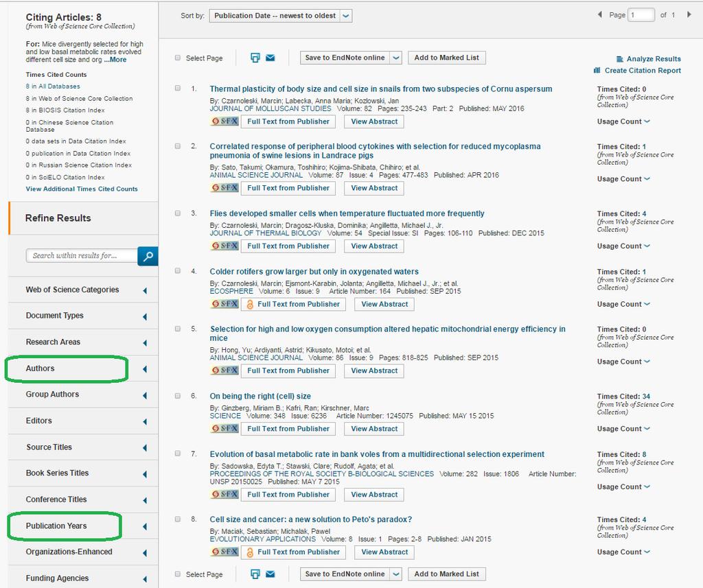Click SFX icon for right (cell) size article

(x=224, y=428)
